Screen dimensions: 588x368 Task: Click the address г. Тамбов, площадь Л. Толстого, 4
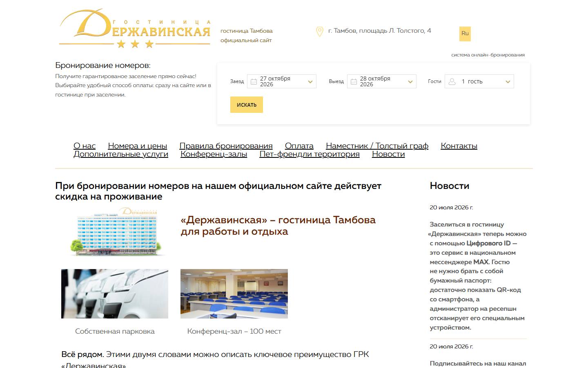point(380,31)
